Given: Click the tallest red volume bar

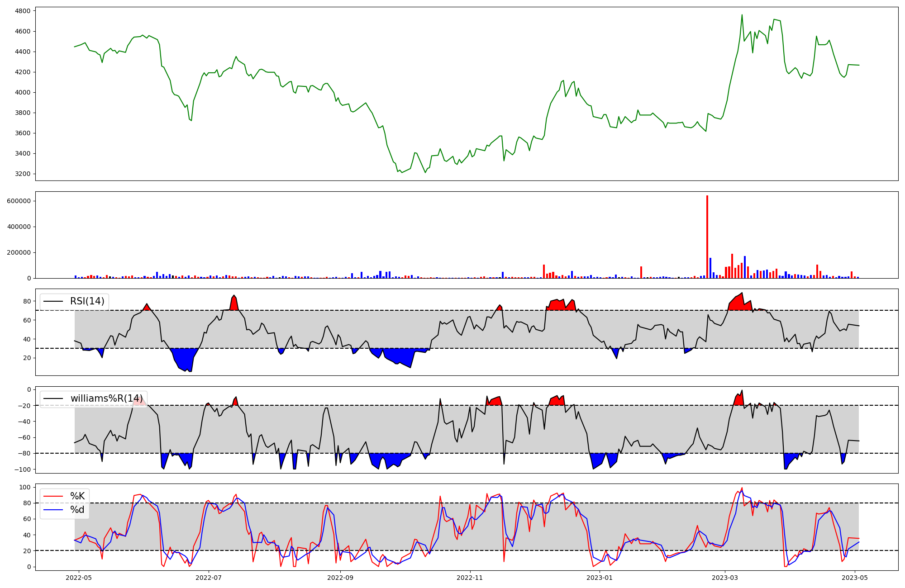Looking at the screenshot, I should (707, 237).
